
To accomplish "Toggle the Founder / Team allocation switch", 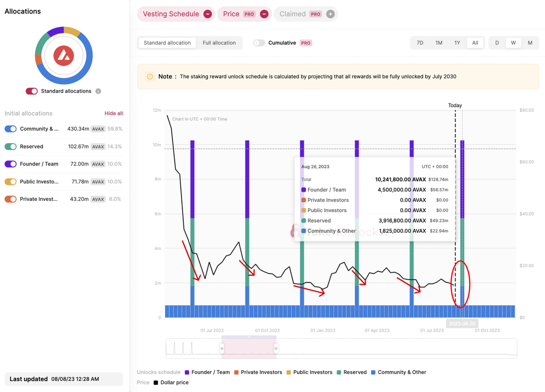I will [10, 164].
